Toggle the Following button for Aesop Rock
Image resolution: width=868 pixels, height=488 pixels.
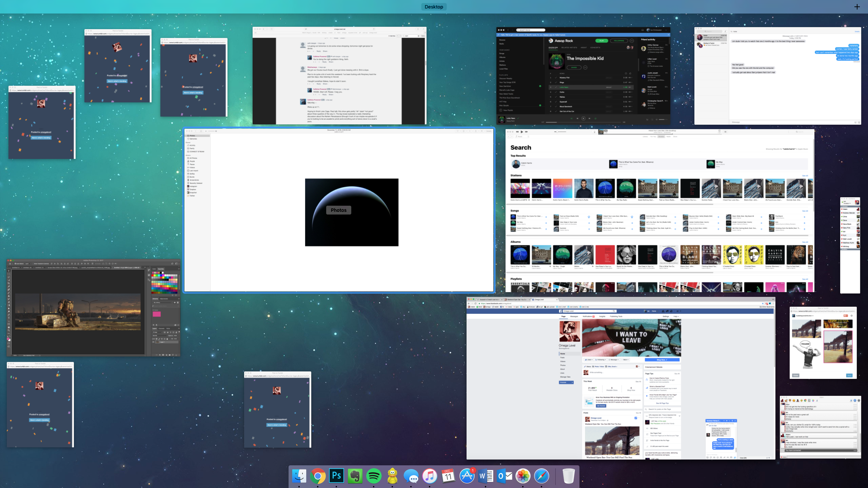[619, 41]
